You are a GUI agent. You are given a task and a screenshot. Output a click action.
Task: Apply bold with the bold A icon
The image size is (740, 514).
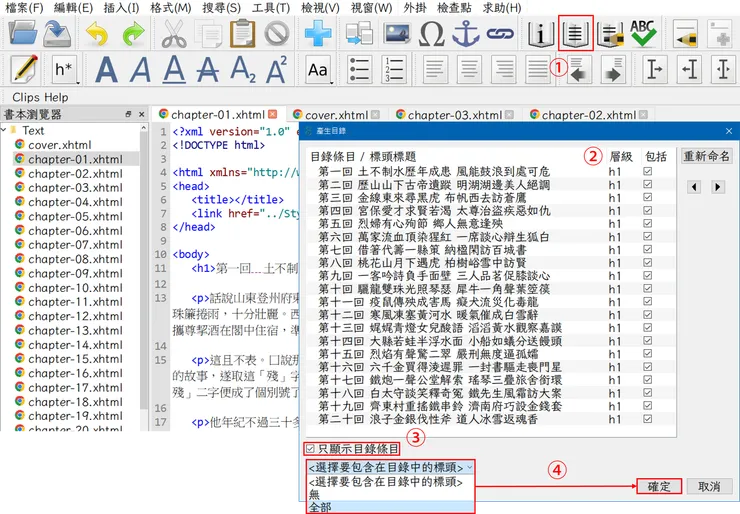click(x=106, y=70)
